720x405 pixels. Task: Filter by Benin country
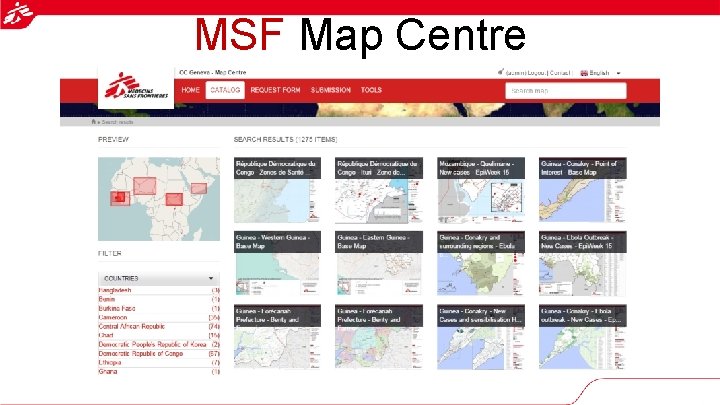tap(107, 299)
